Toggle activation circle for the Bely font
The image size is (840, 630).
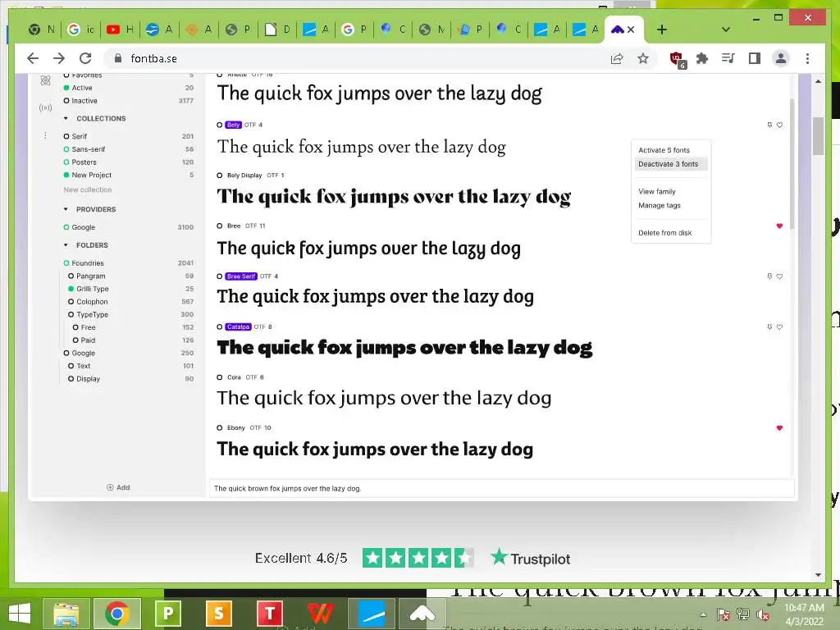(x=220, y=125)
